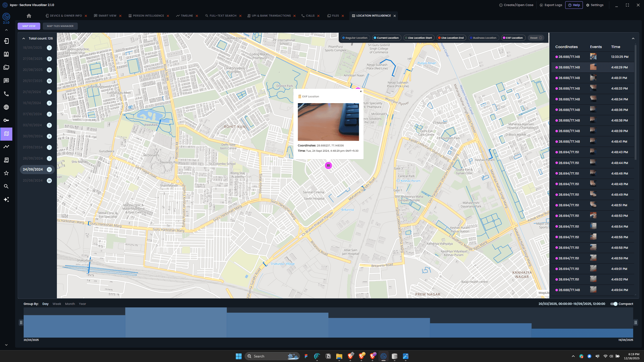Open the Map Tiles Manager tab
This screenshot has height=362, width=644.
click(x=60, y=26)
